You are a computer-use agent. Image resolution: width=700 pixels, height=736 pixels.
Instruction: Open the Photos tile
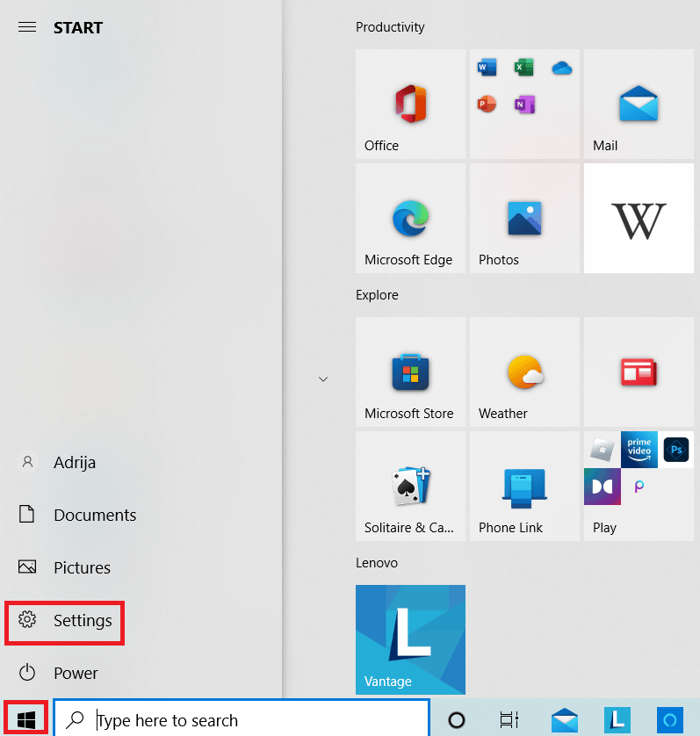[x=524, y=219]
